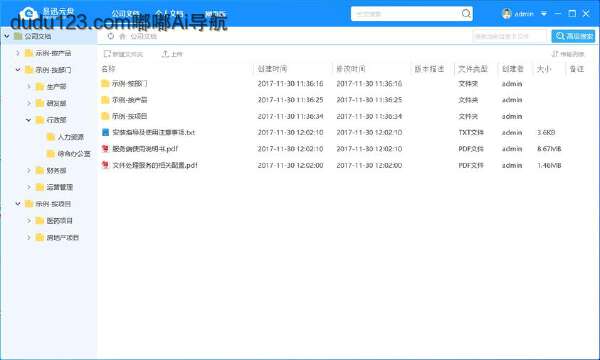Open the dropdown arrow next to admin
This screenshot has width=600, height=360.
coord(544,14)
